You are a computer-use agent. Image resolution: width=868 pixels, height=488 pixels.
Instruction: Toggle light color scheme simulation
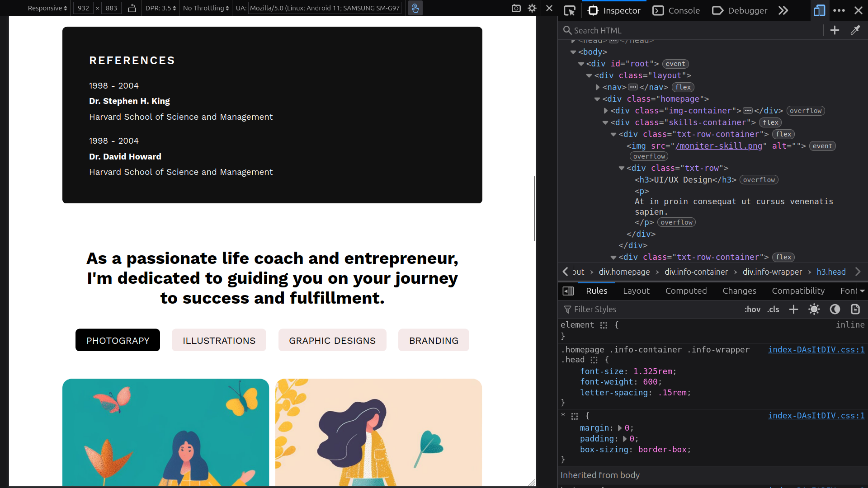pos(814,310)
